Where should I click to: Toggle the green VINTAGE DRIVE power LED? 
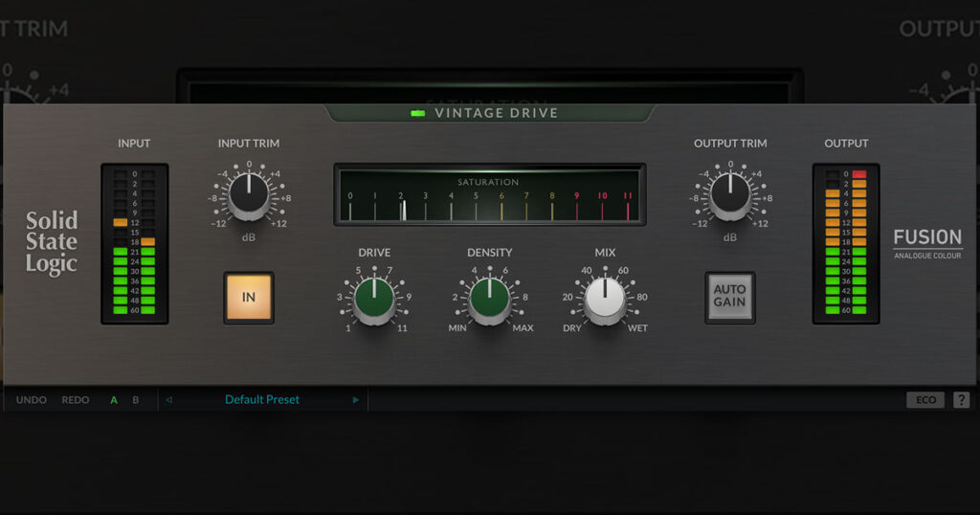pos(417,113)
